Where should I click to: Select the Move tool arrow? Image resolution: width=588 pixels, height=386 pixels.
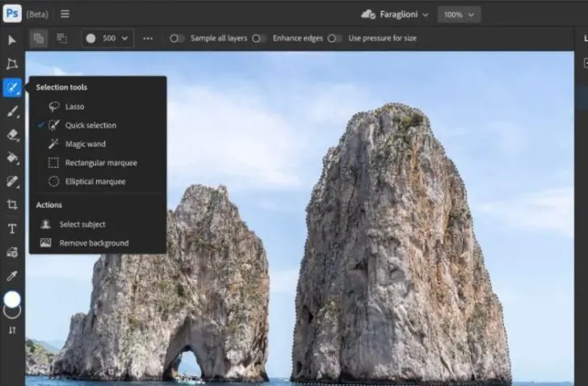[12, 40]
